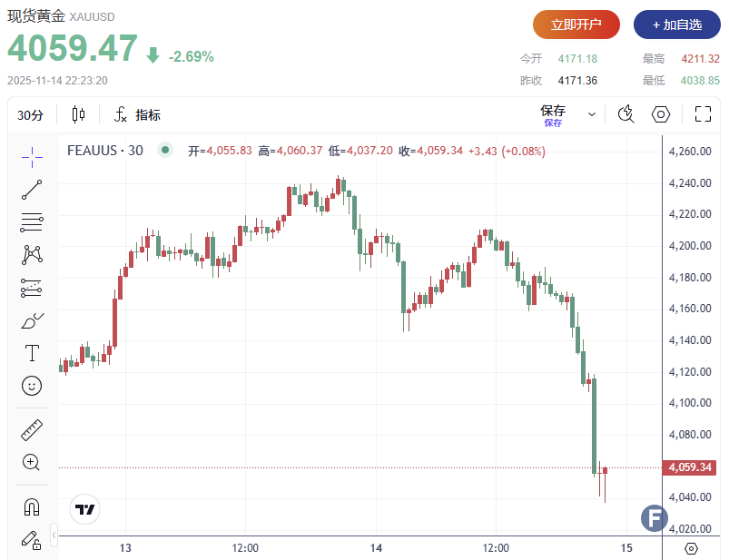Open the save layout dropdown arrow
729x560 pixels.
(x=591, y=114)
